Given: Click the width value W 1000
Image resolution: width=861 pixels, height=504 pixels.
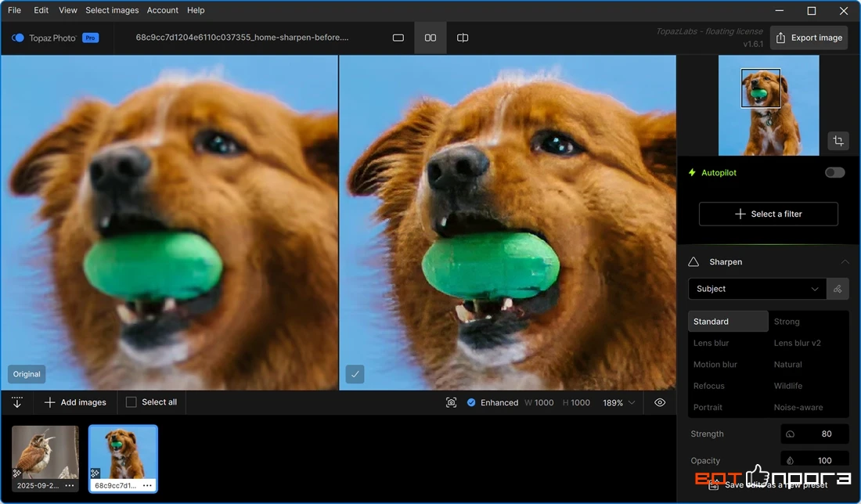Looking at the screenshot, I should (x=539, y=402).
